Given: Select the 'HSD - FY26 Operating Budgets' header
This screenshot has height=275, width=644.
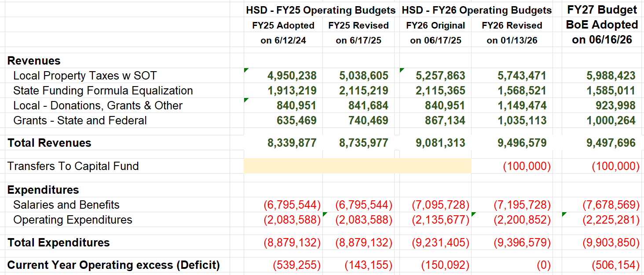Looking at the screenshot, I should point(476,10).
